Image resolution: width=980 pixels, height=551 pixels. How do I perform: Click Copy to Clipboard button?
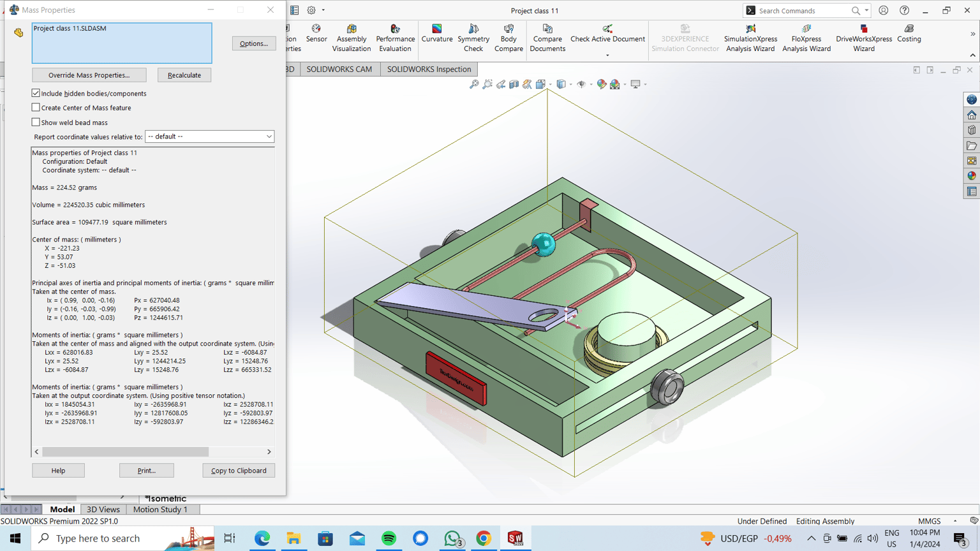(x=239, y=471)
